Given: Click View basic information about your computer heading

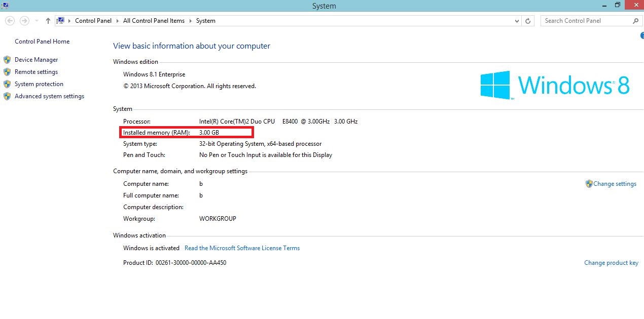Looking at the screenshot, I should (x=192, y=46).
